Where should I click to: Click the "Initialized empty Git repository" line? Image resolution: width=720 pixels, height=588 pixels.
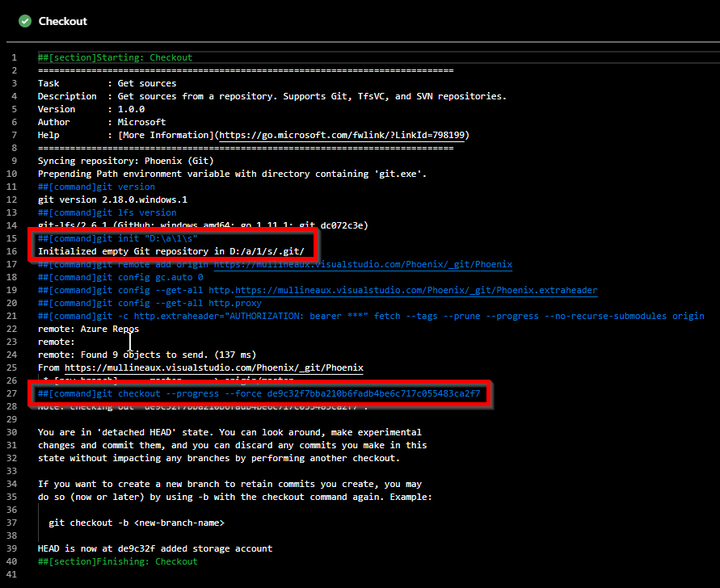pyautogui.click(x=171, y=251)
